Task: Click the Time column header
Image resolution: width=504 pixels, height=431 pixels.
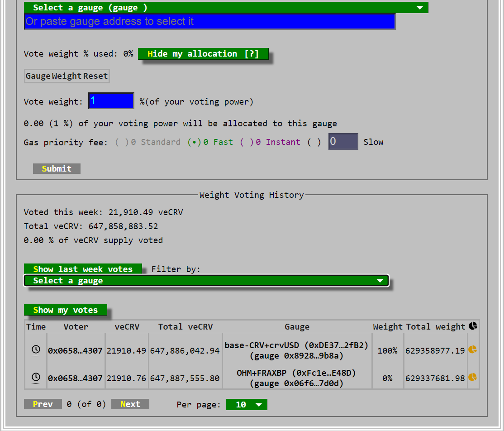Action: 36,327
